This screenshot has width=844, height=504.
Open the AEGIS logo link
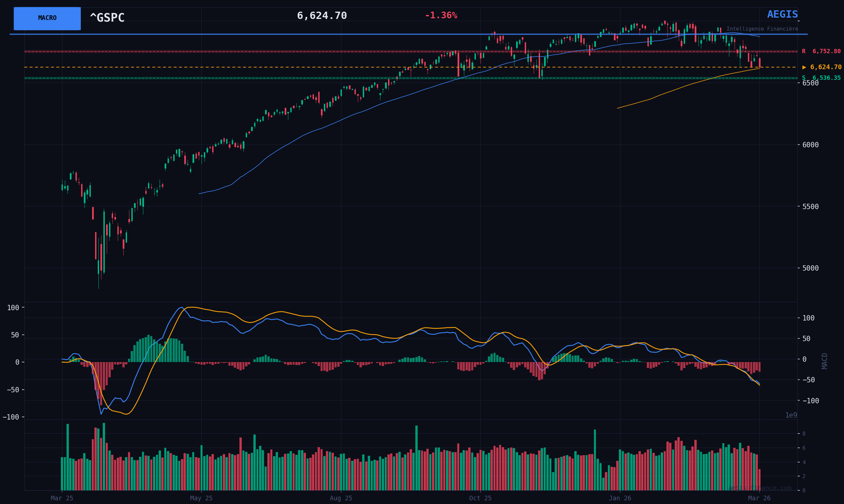click(782, 15)
